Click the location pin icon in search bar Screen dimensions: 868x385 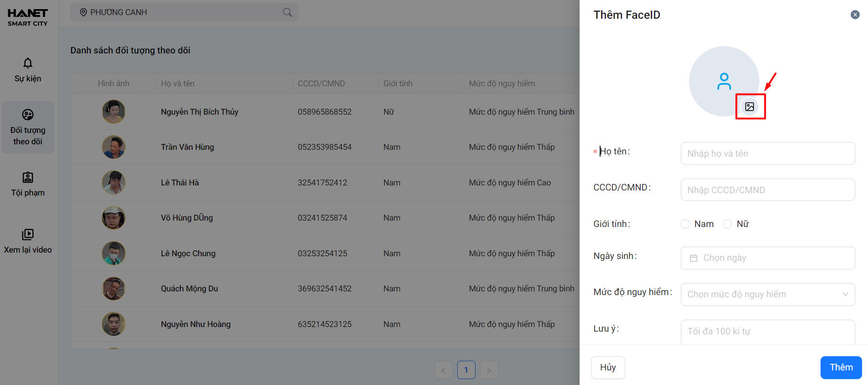coord(83,12)
